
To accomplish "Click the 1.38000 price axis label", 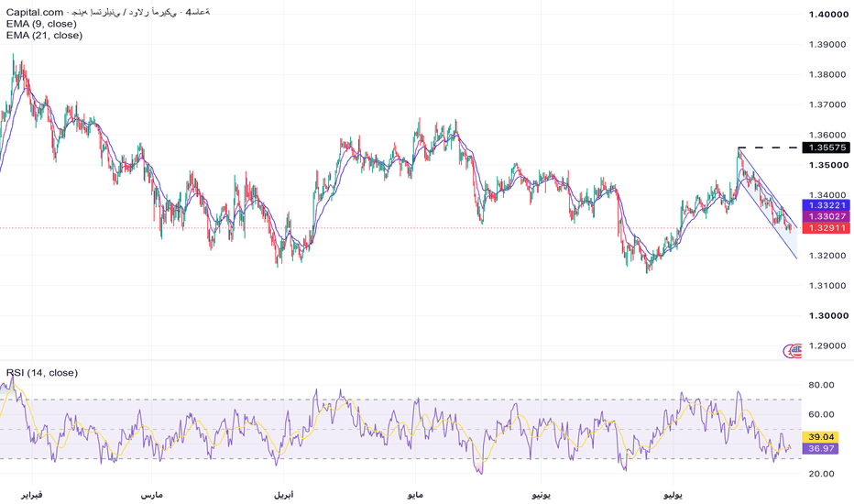I will click(x=827, y=74).
